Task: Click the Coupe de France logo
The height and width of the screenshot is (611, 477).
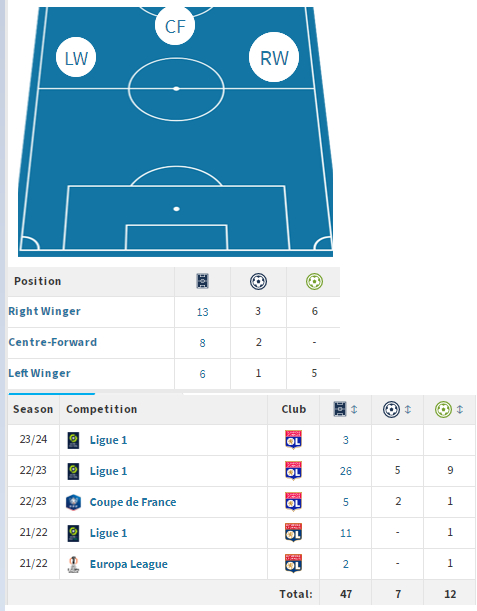Action: (73, 502)
